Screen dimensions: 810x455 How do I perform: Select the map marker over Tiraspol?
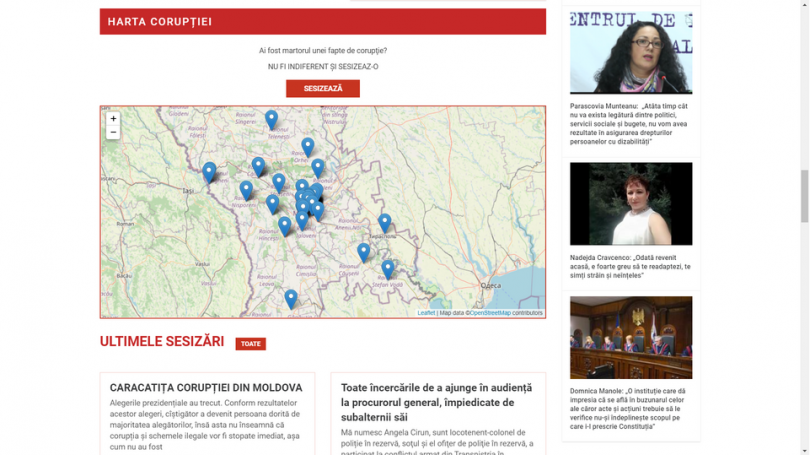coord(384,224)
